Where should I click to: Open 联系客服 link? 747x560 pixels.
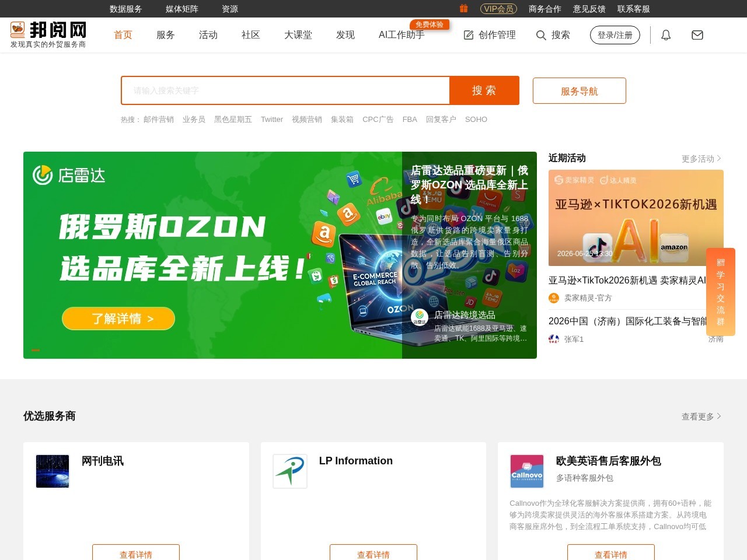pos(634,9)
